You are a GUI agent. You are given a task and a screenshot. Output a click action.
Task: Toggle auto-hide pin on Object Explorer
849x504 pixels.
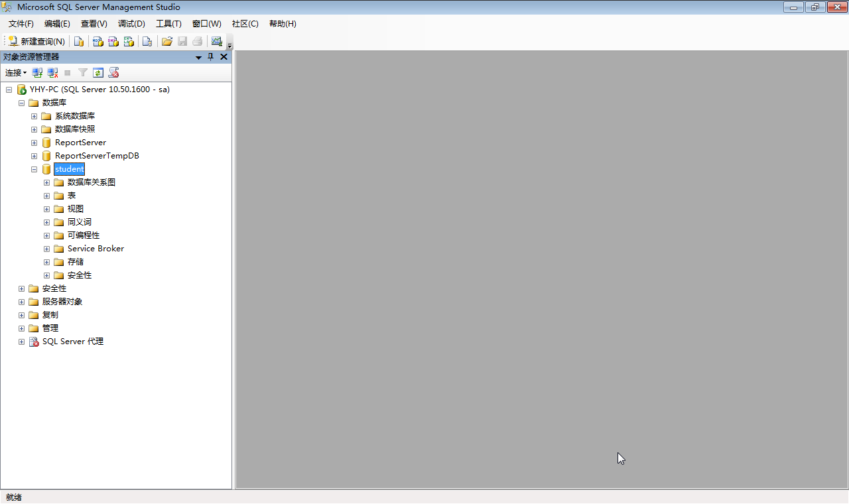(211, 57)
